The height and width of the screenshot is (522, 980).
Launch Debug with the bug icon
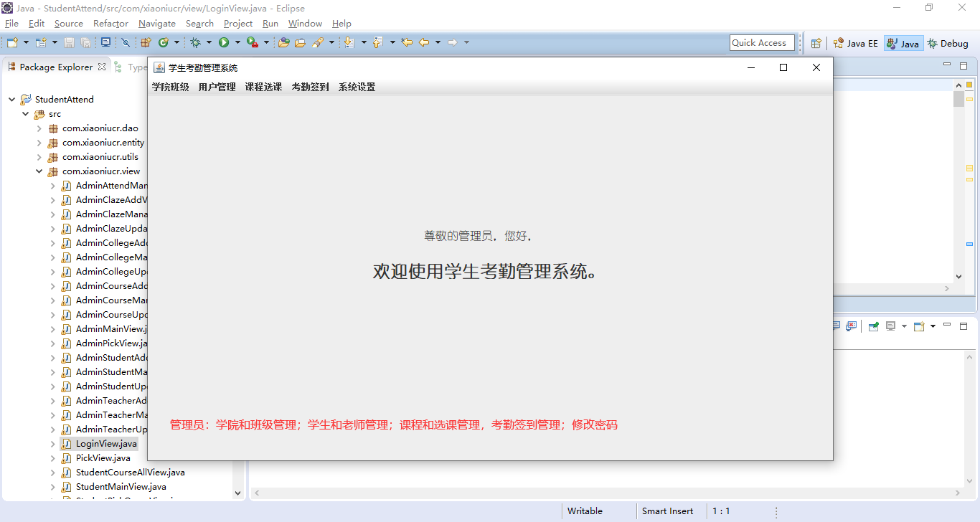[x=195, y=42]
